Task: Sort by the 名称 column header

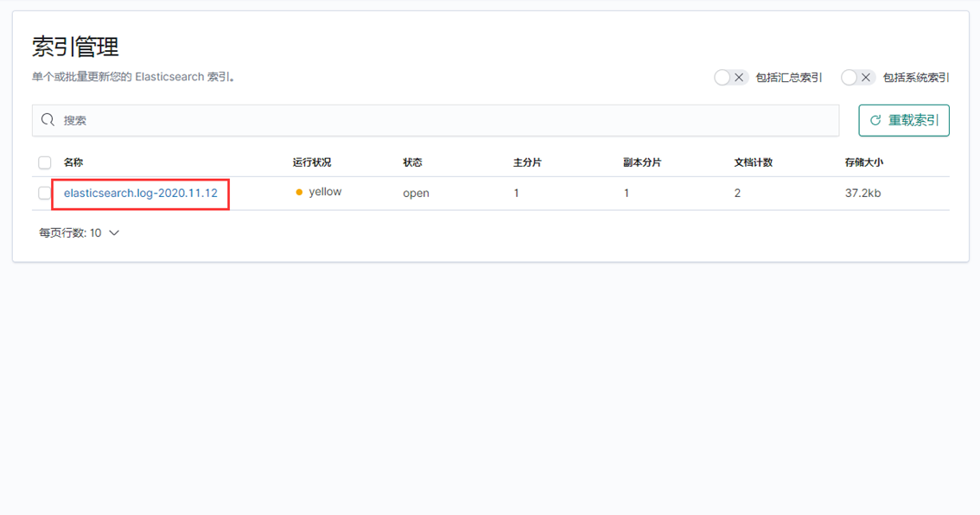Action: pyautogui.click(x=73, y=162)
